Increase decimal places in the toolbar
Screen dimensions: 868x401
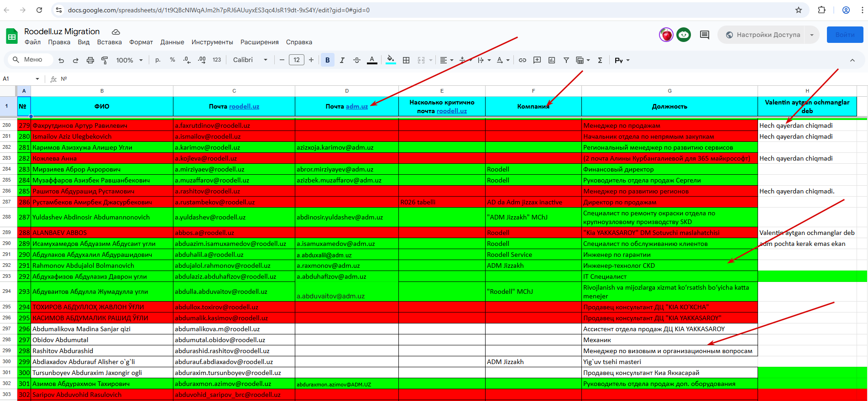point(202,60)
